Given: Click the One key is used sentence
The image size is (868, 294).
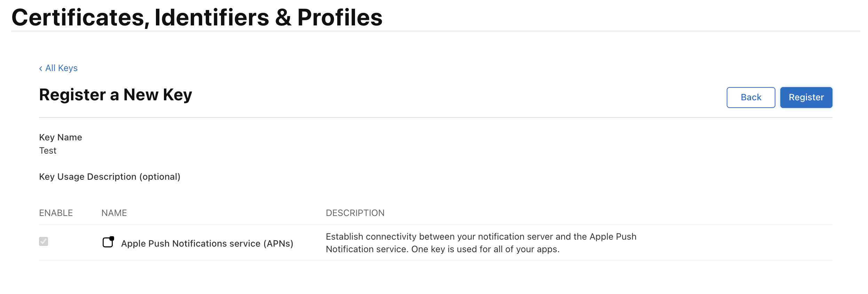Looking at the screenshot, I should click(485, 249).
